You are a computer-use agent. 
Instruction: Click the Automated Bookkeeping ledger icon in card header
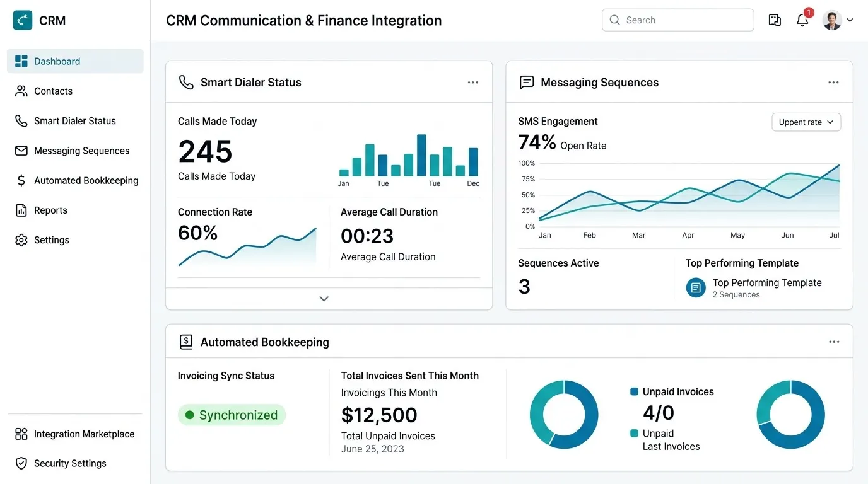(186, 342)
